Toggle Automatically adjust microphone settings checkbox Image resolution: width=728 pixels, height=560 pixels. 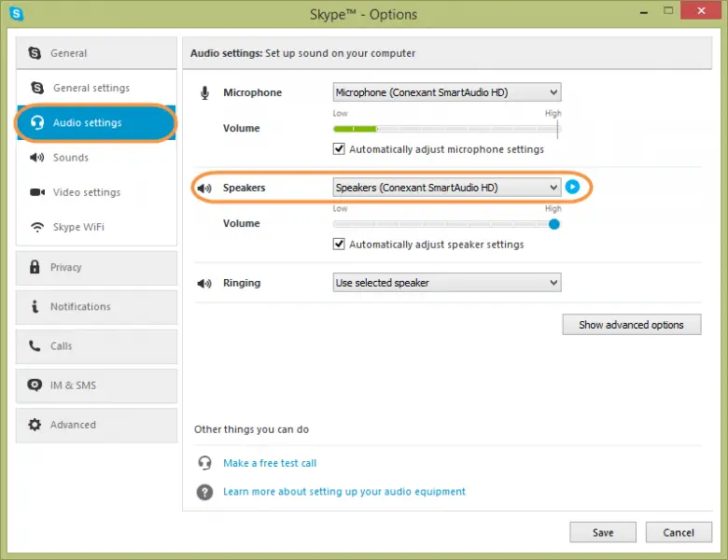[339, 149]
